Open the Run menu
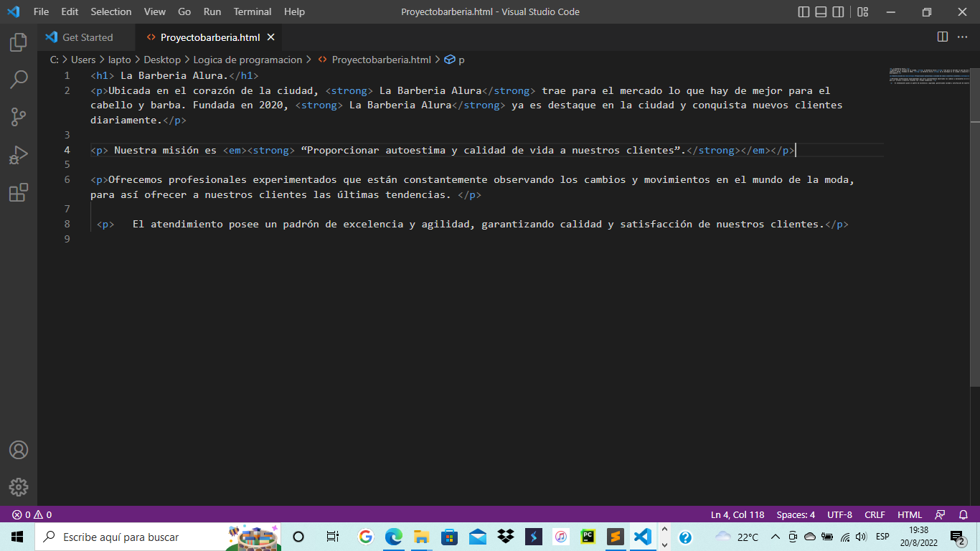Screen dimensions: 980x551 point(212,11)
